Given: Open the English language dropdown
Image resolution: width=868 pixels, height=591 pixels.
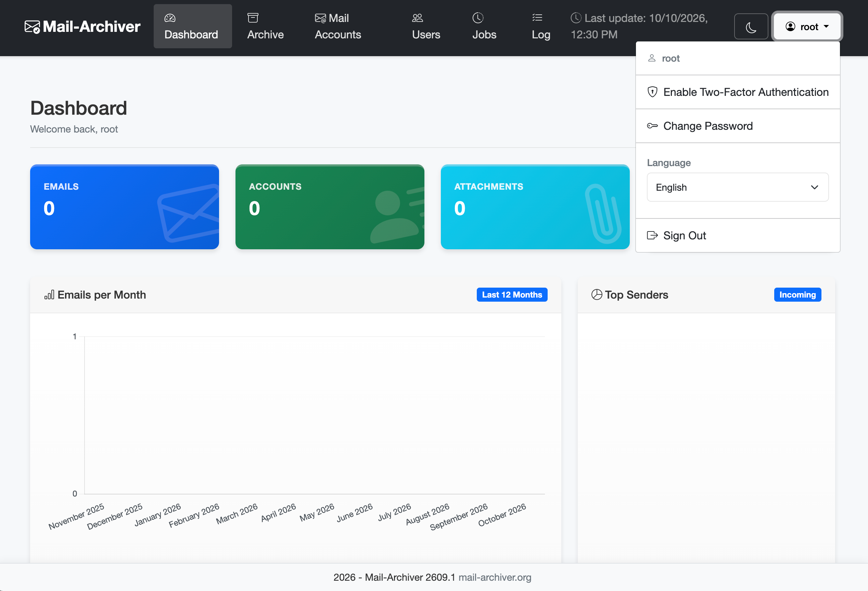Looking at the screenshot, I should [737, 187].
